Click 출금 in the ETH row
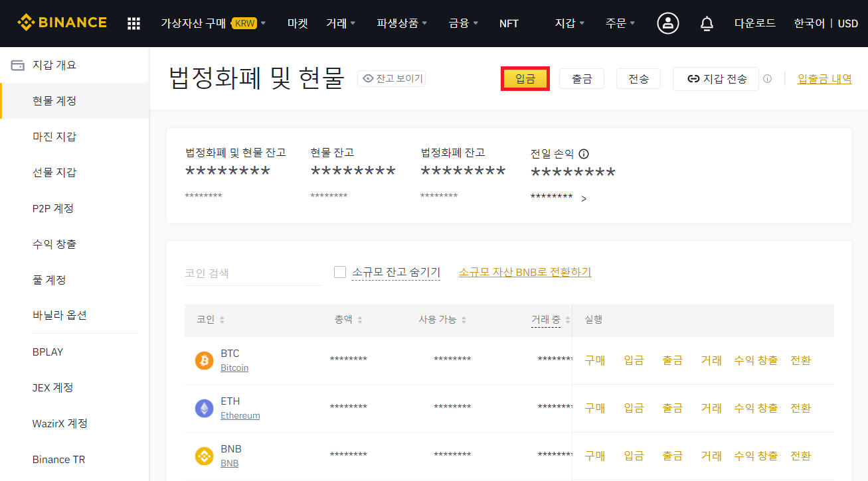 672,408
